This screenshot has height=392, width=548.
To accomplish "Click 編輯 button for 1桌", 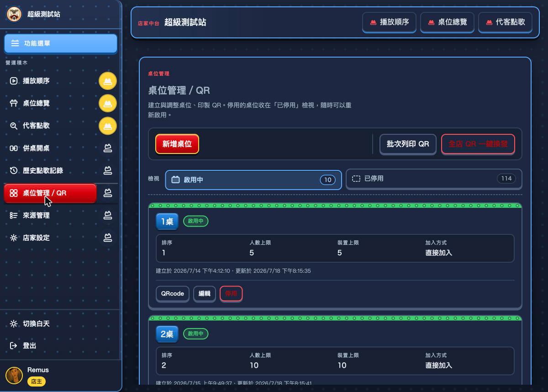I will click(x=204, y=294).
